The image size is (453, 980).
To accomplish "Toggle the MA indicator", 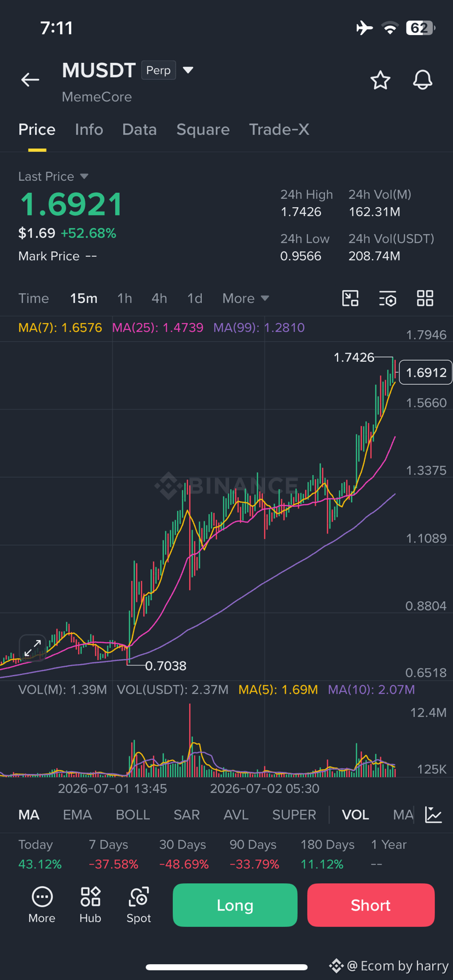I will [x=29, y=815].
